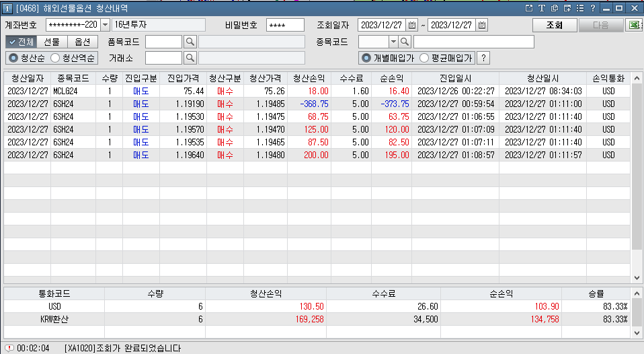The image size is (644, 354).
Task: Click the 진입일시 column header
Action: point(456,78)
